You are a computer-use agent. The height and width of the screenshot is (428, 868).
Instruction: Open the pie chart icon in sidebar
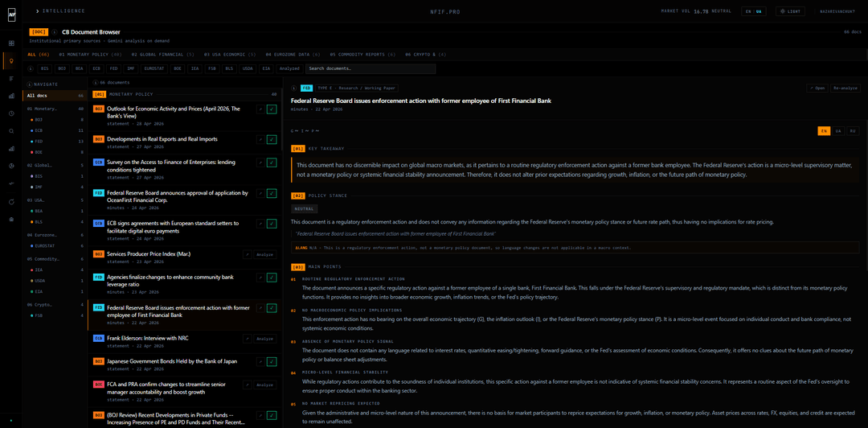11,166
